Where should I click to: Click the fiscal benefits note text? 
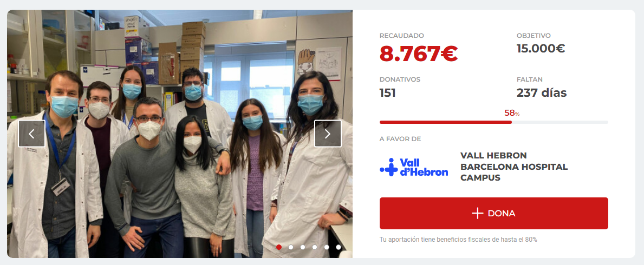pyautogui.click(x=458, y=239)
